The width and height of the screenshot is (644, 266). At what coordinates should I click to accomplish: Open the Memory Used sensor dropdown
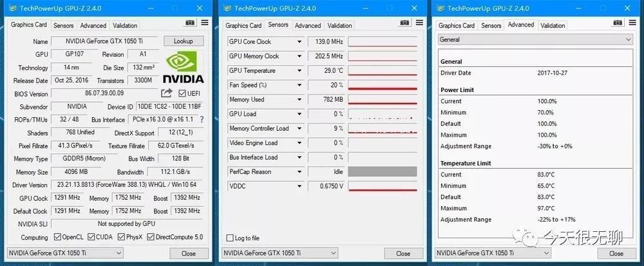pyautogui.click(x=299, y=99)
